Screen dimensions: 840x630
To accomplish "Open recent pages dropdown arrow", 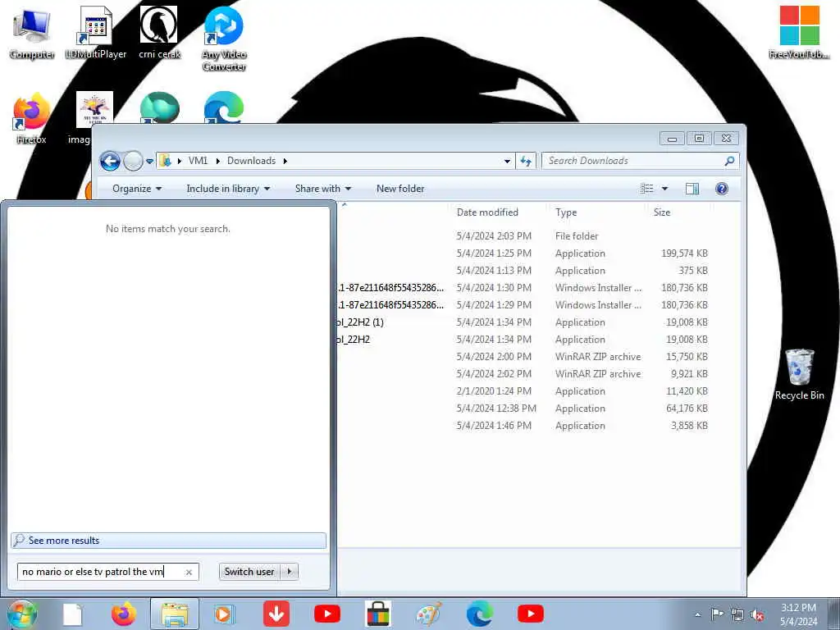I will pos(150,161).
